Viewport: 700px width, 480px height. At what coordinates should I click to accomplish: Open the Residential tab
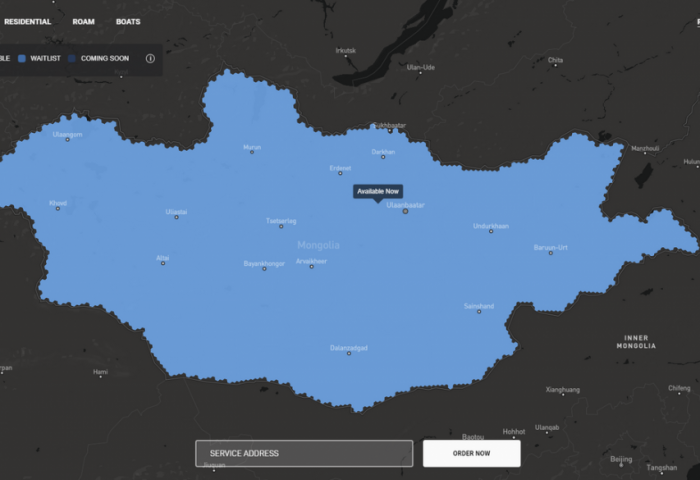click(28, 21)
